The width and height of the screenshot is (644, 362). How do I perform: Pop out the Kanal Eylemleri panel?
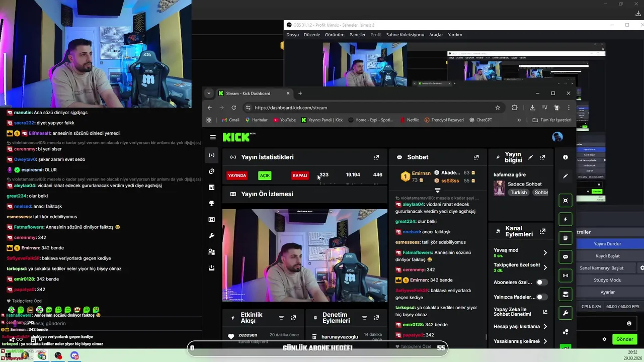click(x=542, y=231)
